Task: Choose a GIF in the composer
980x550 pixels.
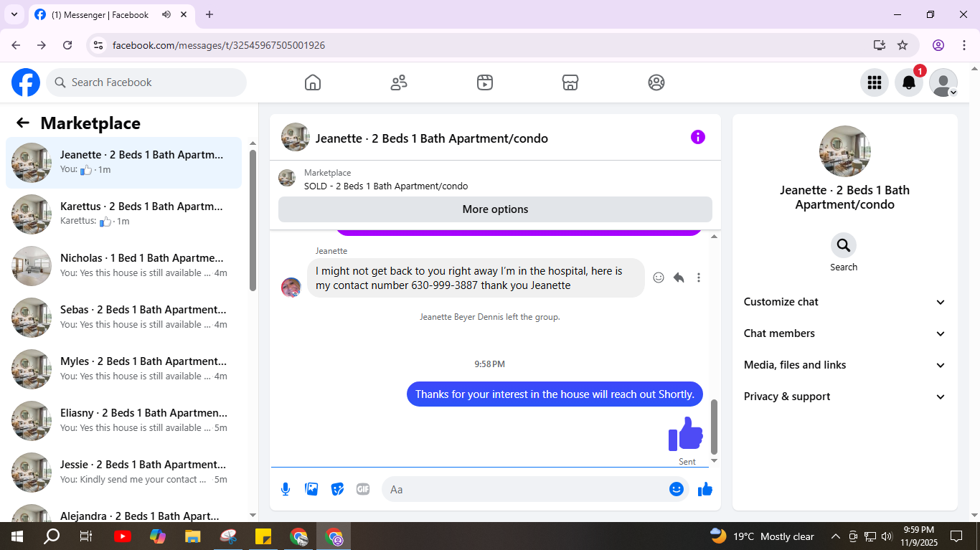Action: (363, 489)
